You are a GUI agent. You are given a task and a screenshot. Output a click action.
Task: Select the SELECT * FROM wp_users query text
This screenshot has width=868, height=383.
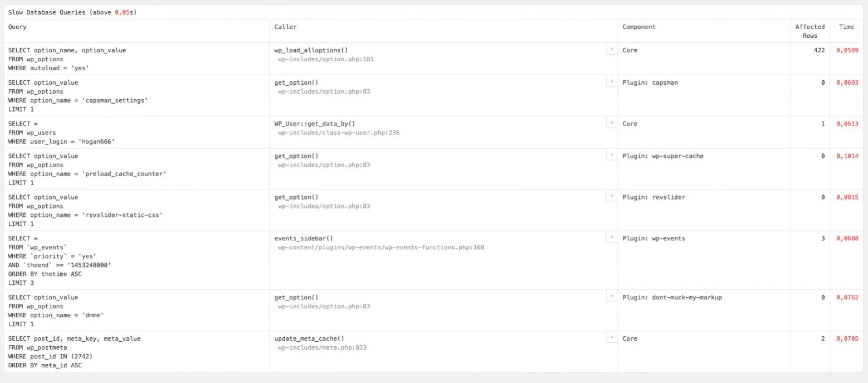click(x=61, y=133)
